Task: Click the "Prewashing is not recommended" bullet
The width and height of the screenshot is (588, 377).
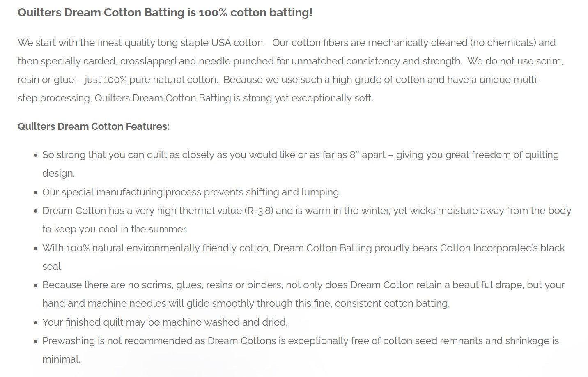Action: 300,341
